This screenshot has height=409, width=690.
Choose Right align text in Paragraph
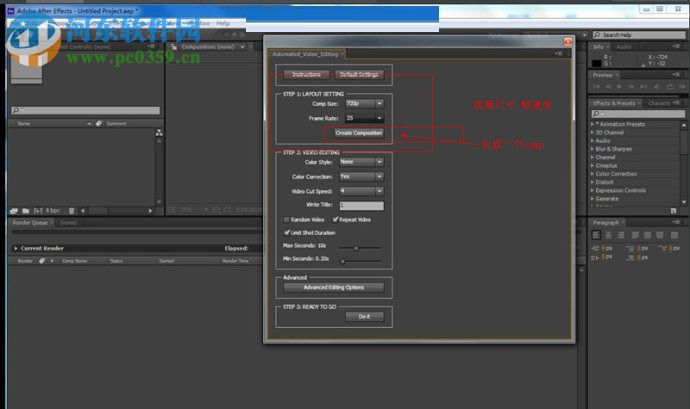pos(620,236)
